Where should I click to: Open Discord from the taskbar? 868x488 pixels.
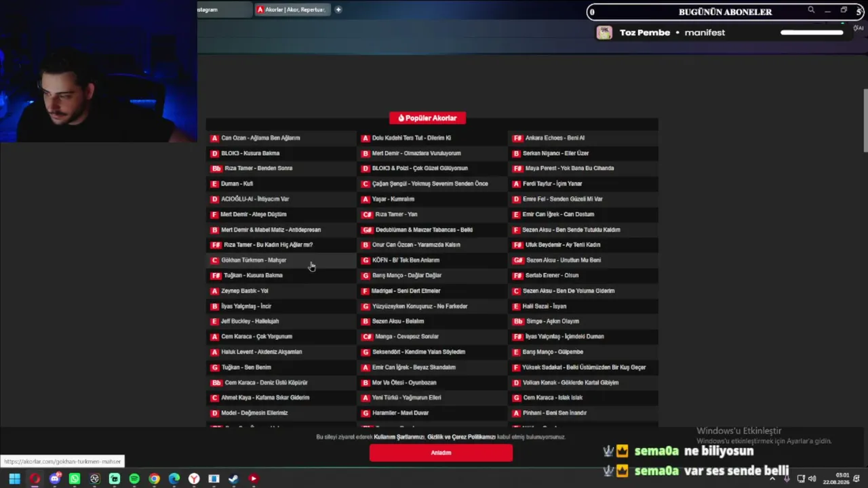point(55,479)
